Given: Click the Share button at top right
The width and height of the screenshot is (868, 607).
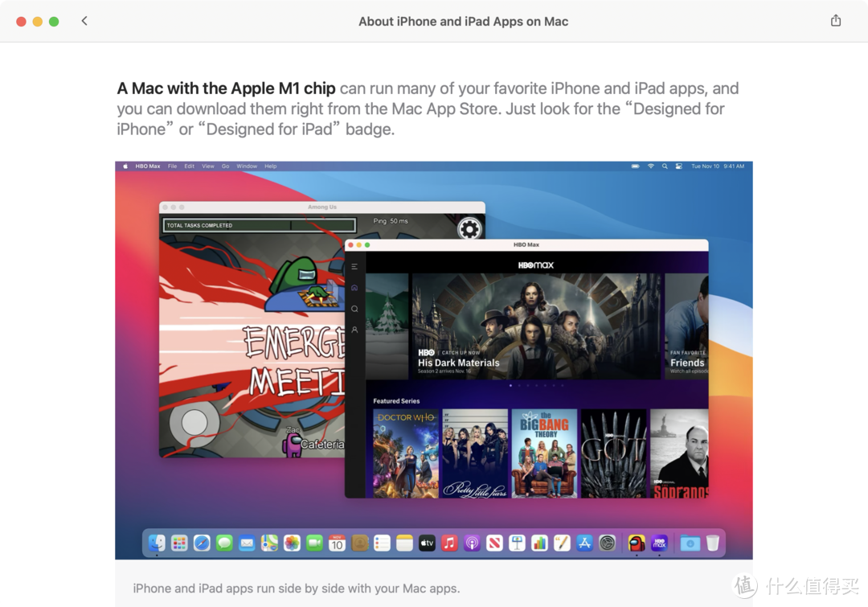Looking at the screenshot, I should click(x=836, y=21).
